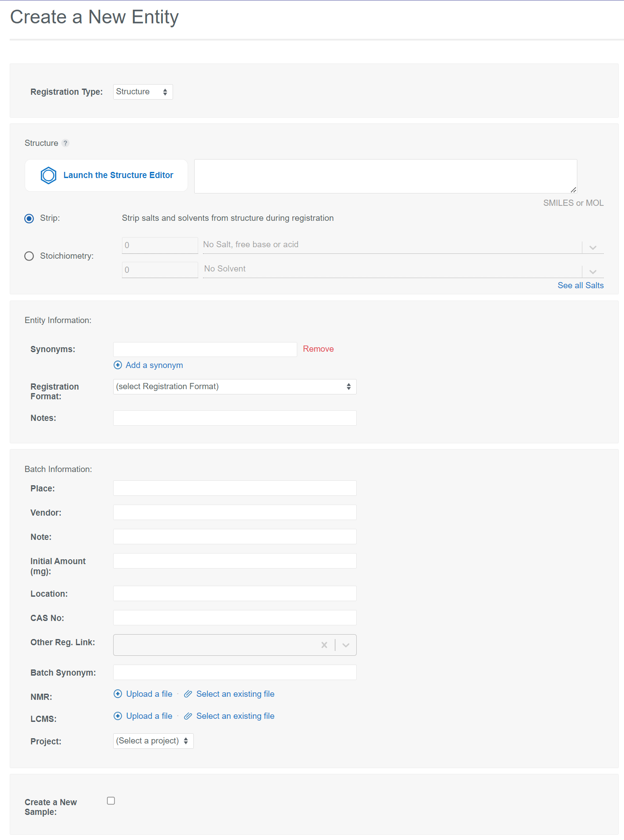Select the Stoichiometry radio button

pyautogui.click(x=29, y=256)
